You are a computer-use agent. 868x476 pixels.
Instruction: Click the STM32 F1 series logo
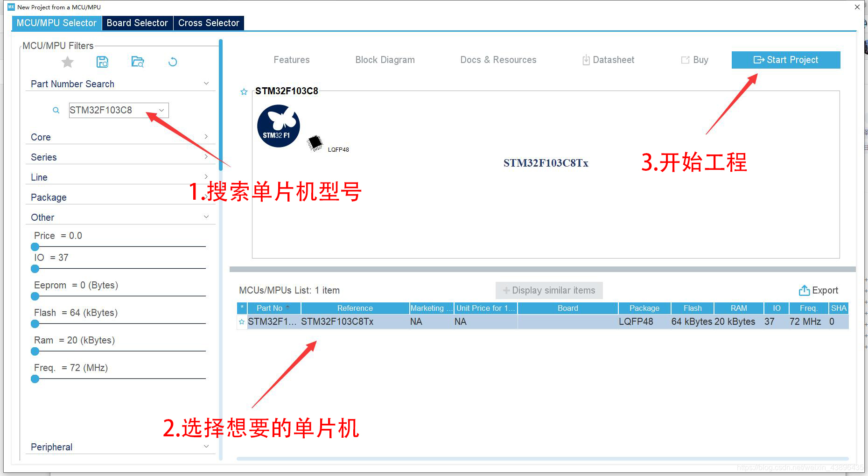(x=279, y=126)
